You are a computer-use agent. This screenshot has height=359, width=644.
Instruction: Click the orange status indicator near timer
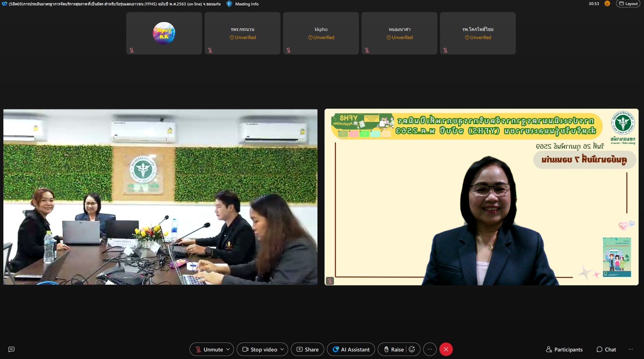pos(607,4)
